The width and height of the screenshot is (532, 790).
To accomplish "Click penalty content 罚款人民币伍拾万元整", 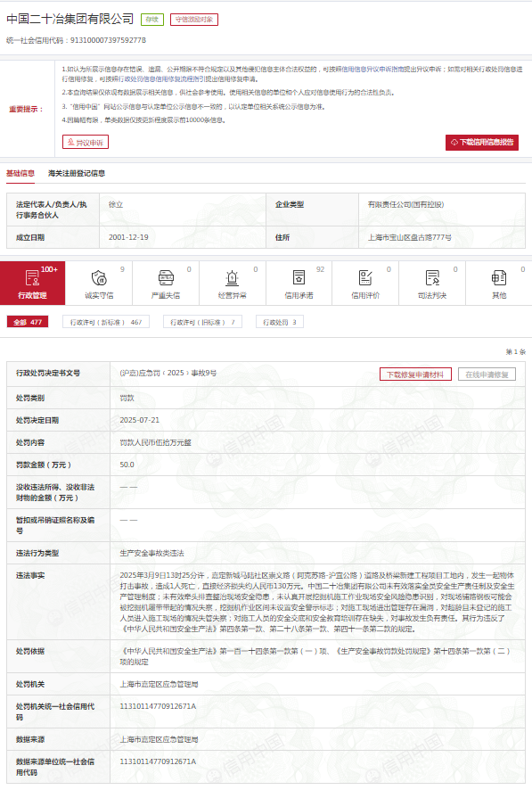I will coord(156,442).
